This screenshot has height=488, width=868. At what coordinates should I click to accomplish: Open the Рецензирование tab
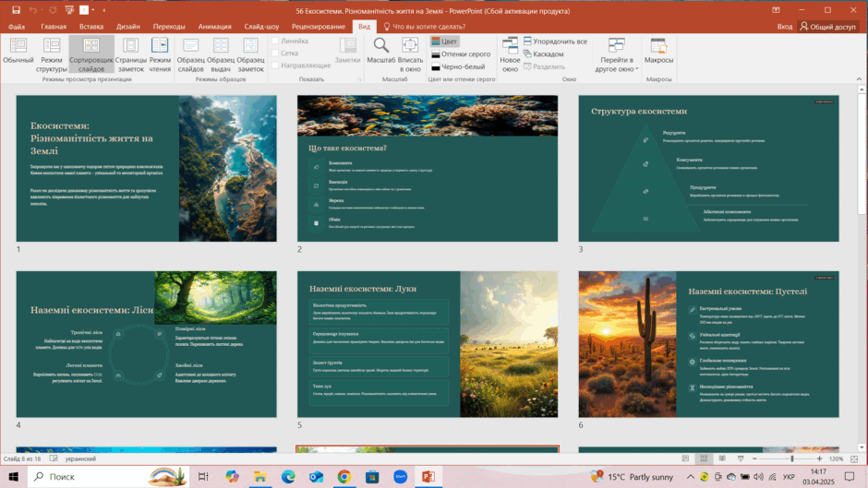pos(319,27)
